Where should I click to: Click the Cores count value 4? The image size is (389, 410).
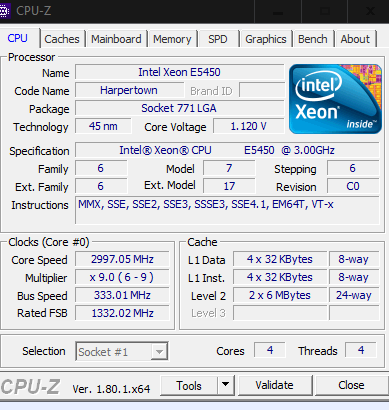(x=270, y=350)
